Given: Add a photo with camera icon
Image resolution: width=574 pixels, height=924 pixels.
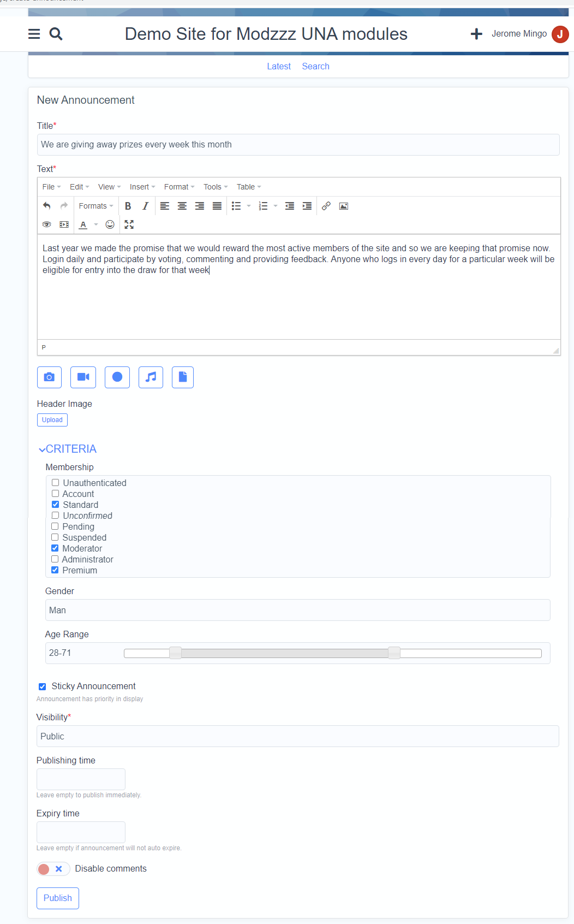Looking at the screenshot, I should point(49,377).
